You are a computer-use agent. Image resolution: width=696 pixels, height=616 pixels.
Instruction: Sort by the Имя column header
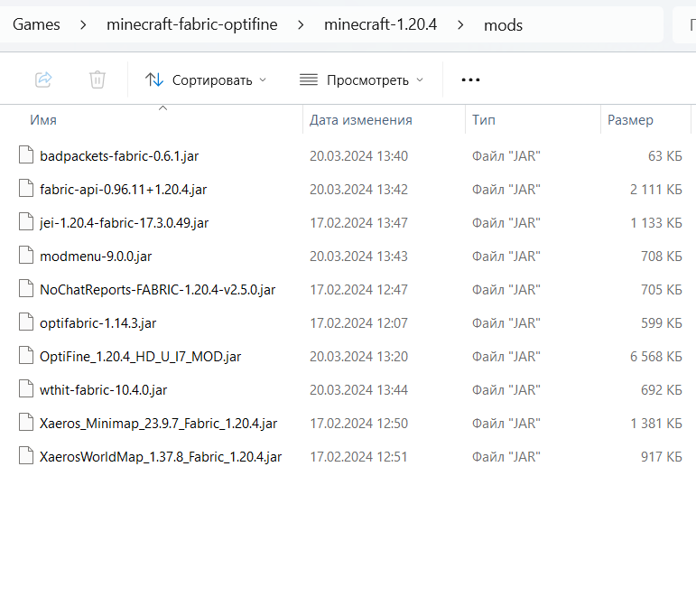(x=43, y=120)
